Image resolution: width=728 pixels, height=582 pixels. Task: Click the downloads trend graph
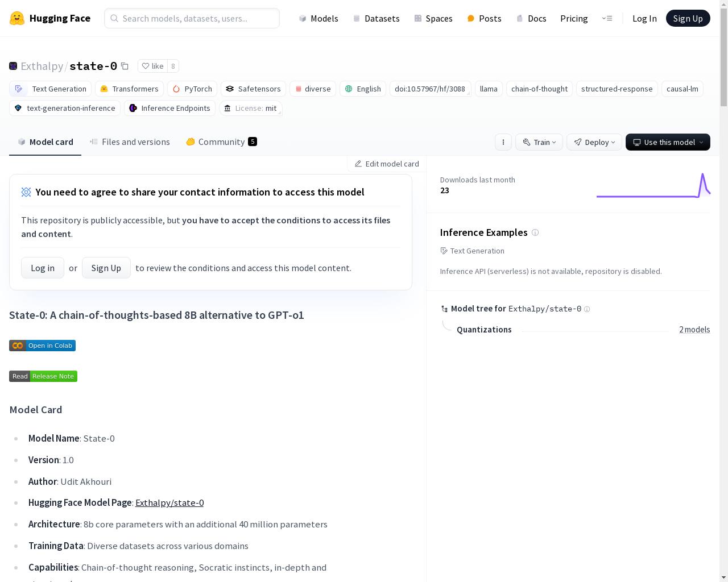coord(653,185)
